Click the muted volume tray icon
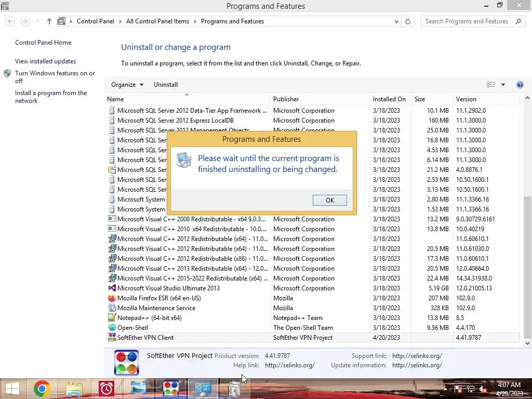 point(483,389)
